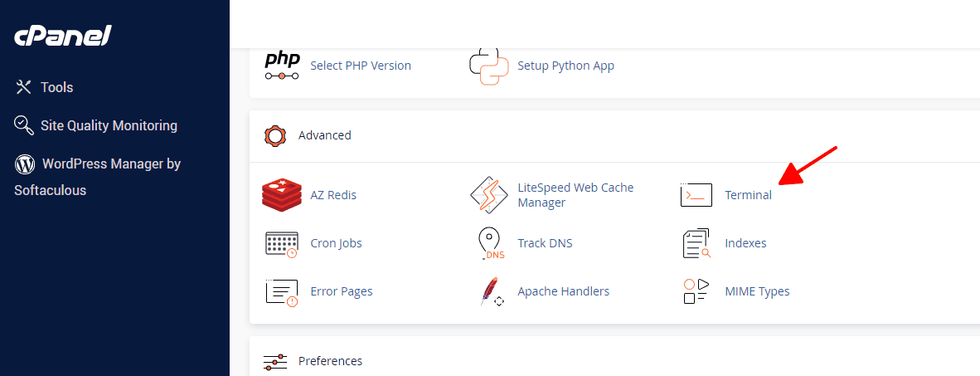This screenshot has width=980, height=376.
Task: Open the Terminal text link
Action: tap(748, 195)
